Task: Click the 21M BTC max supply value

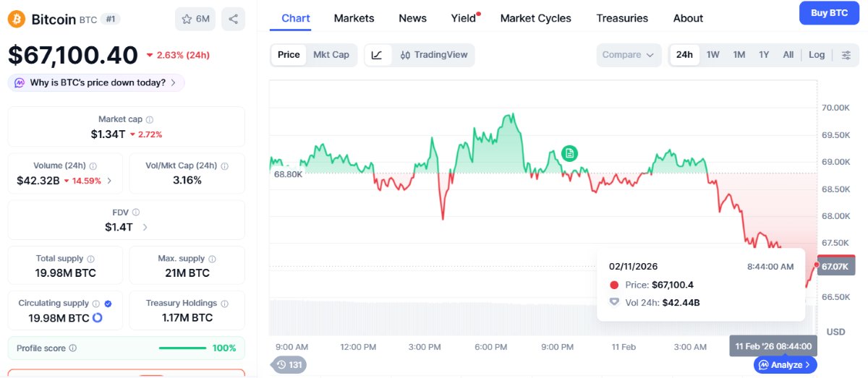Action: [x=187, y=272]
